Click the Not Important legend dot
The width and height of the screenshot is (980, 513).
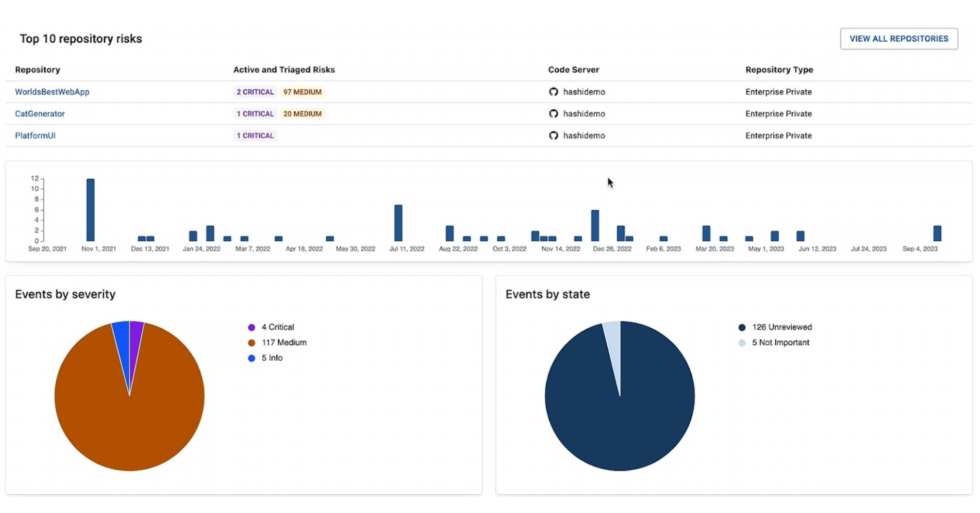[742, 342]
